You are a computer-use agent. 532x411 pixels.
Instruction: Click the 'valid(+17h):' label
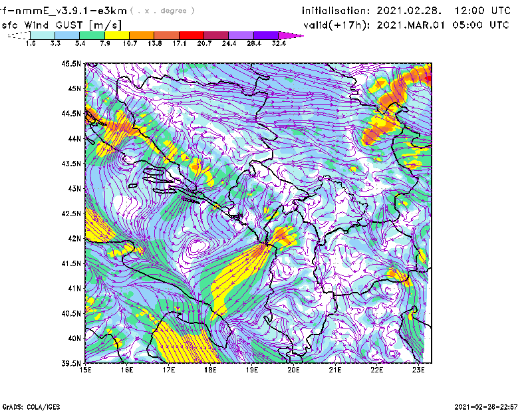tap(336, 25)
